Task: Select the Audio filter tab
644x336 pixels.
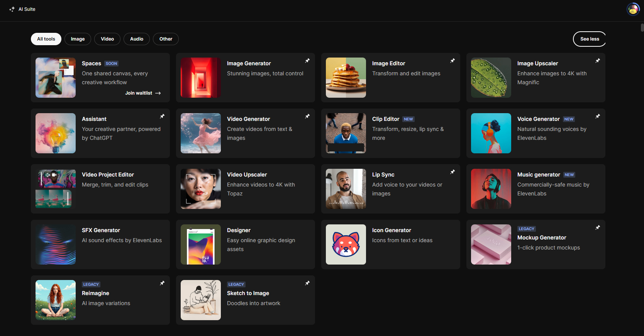Action: [136, 39]
